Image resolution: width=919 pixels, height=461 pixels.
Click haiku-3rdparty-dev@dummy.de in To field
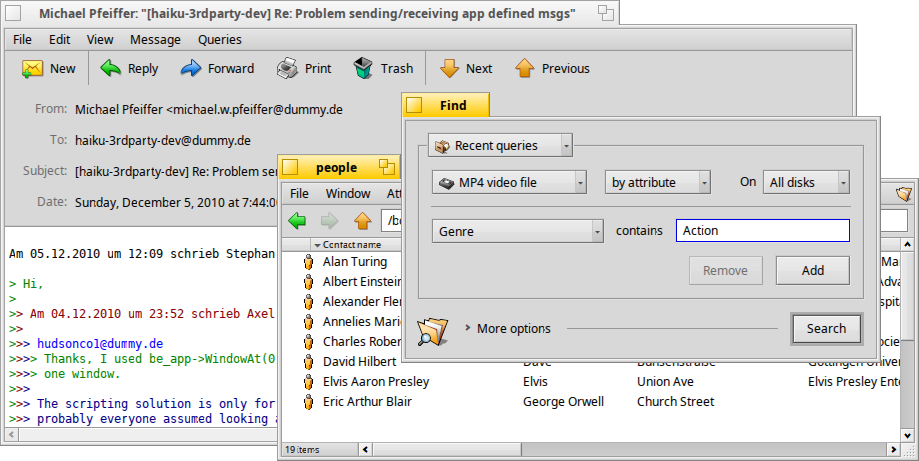click(x=163, y=141)
